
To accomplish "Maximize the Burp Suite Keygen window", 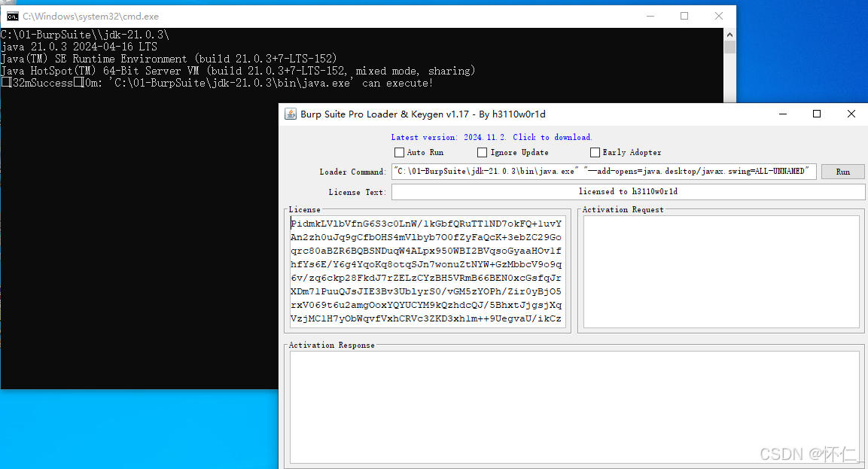I will click(x=817, y=114).
